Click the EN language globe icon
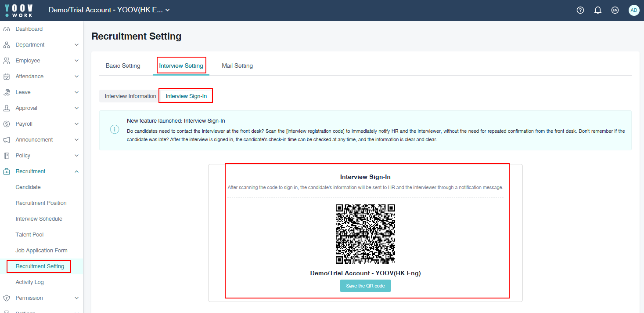 [x=615, y=10]
